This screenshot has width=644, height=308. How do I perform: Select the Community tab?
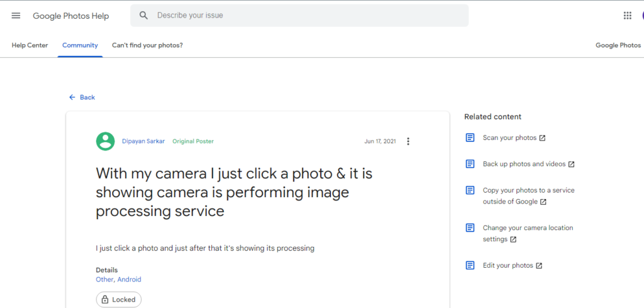point(80,45)
